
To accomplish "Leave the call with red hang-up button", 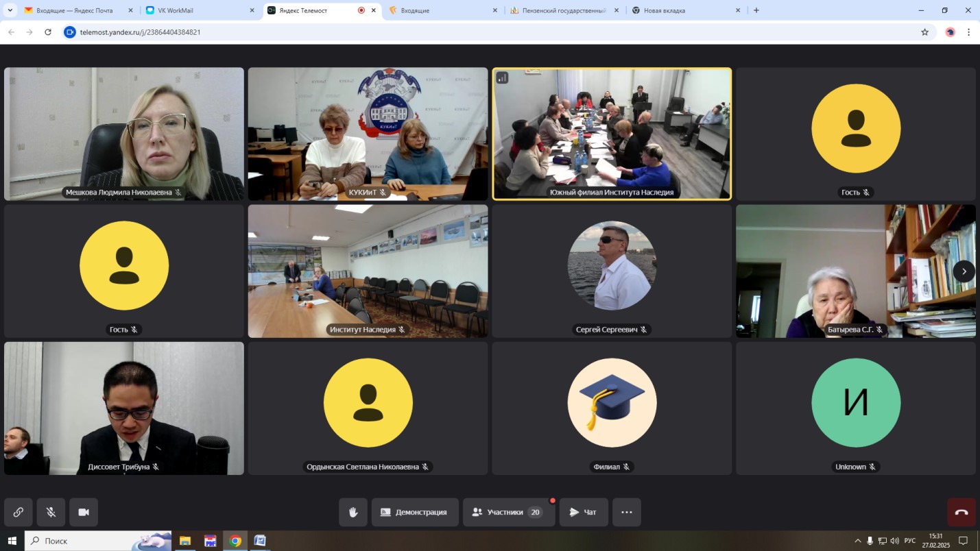I will (961, 512).
